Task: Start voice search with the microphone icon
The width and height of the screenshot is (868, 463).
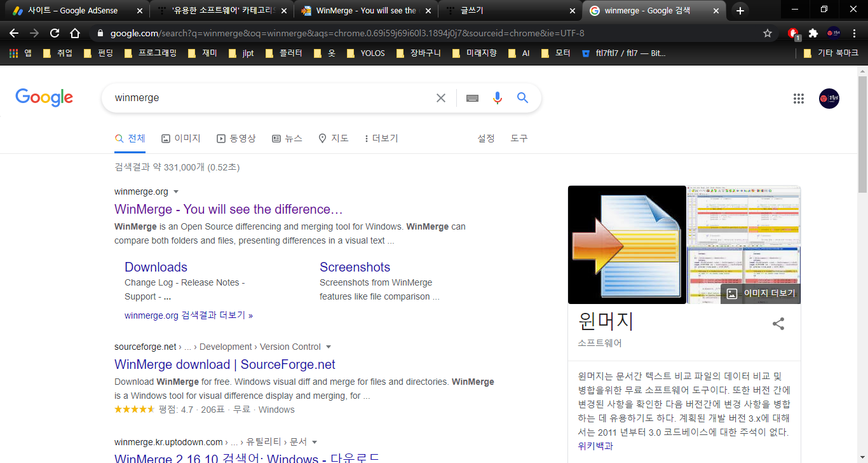Action: (x=498, y=98)
